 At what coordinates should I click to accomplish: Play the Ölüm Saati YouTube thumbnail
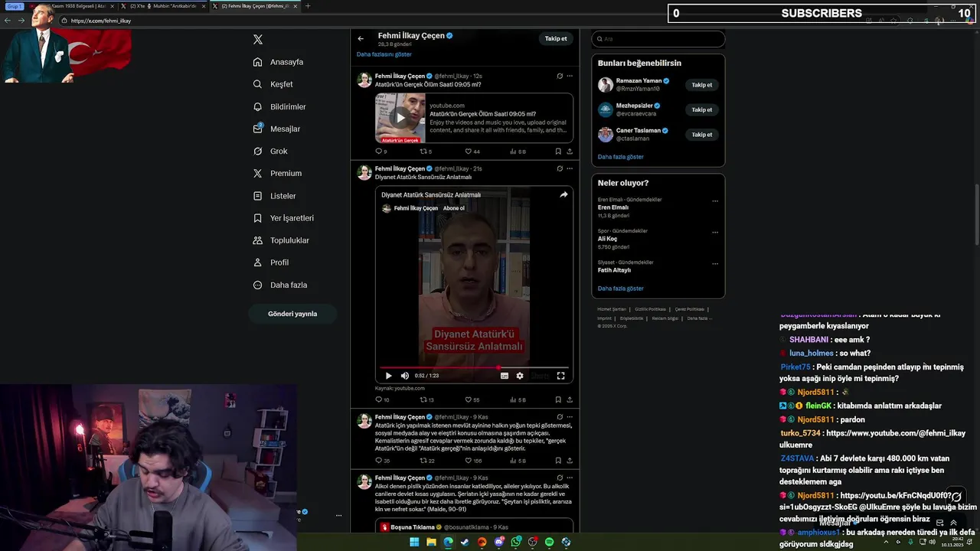400,118
